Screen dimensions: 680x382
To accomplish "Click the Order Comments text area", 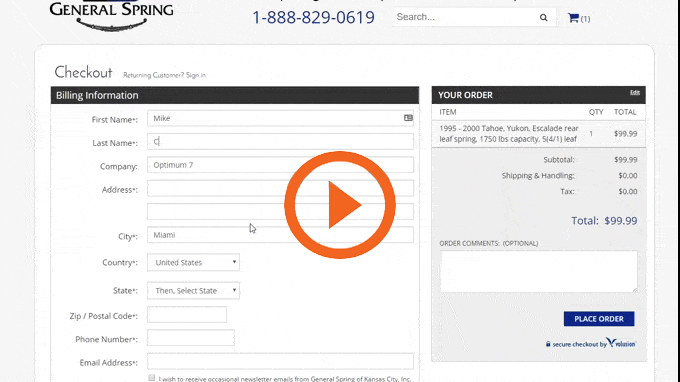I will click(539, 271).
